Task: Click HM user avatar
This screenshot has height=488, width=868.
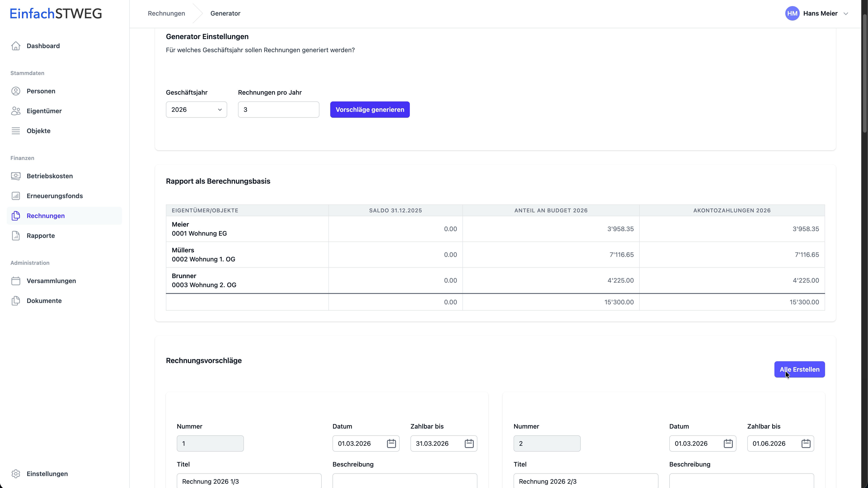Action: tap(792, 14)
